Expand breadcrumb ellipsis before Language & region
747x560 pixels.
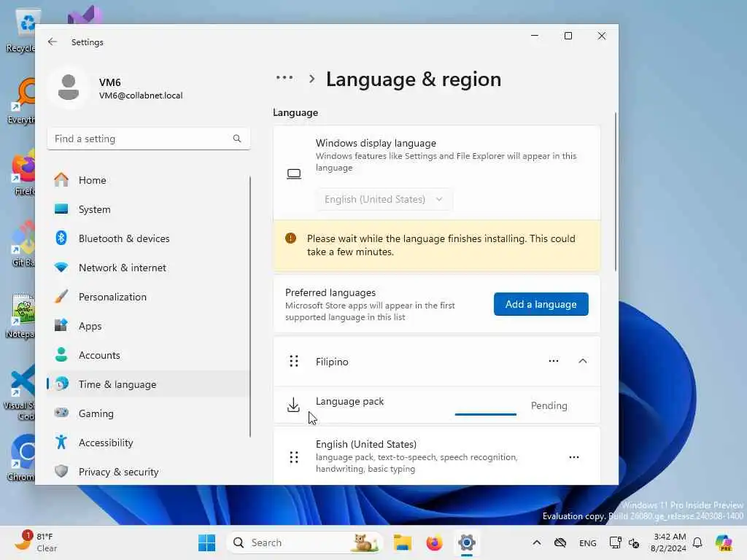[x=285, y=77]
